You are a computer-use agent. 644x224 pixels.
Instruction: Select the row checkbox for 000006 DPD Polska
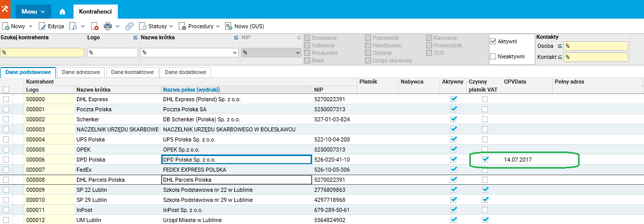(x=6, y=160)
